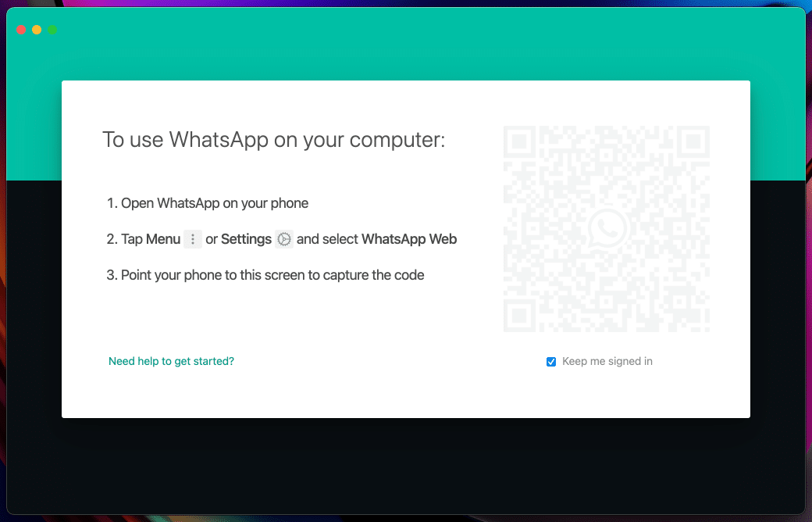Click the "Point your phone to this screen" step
The width and height of the screenshot is (812, 522).
[265, 275]
